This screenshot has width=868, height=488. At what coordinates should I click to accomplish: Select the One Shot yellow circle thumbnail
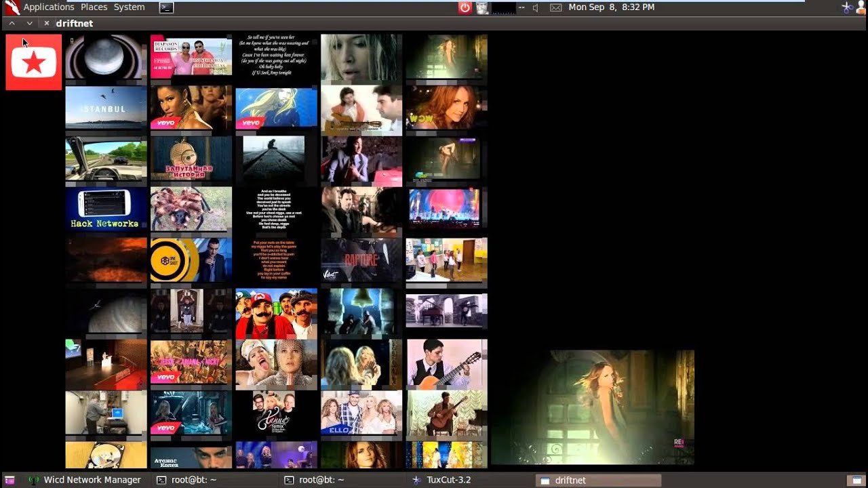(x=191, y=260)
